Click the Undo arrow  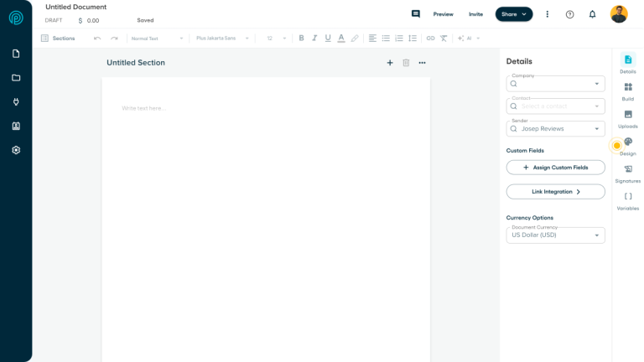pos(97,39)
